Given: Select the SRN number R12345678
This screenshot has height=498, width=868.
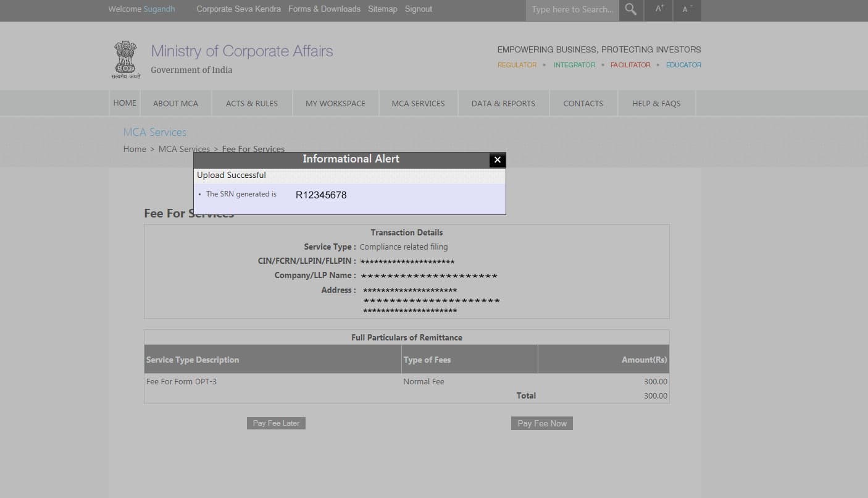Looking at the screenshot, I should point(321,195).
